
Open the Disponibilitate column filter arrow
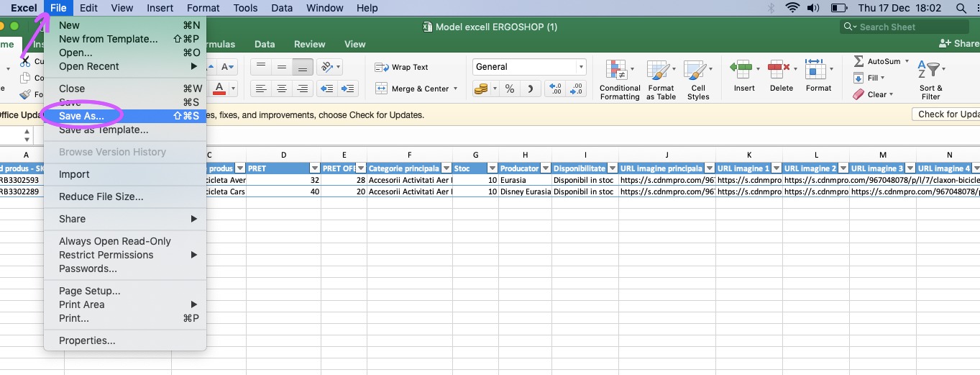(x=612, y=168)
